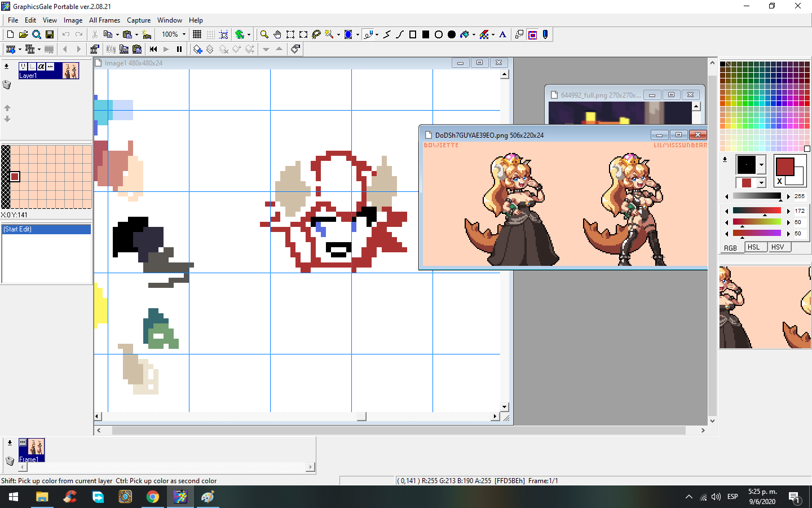Screen dimensions: 812x508
Task: Select the Text tool
Action: [503, 34]
